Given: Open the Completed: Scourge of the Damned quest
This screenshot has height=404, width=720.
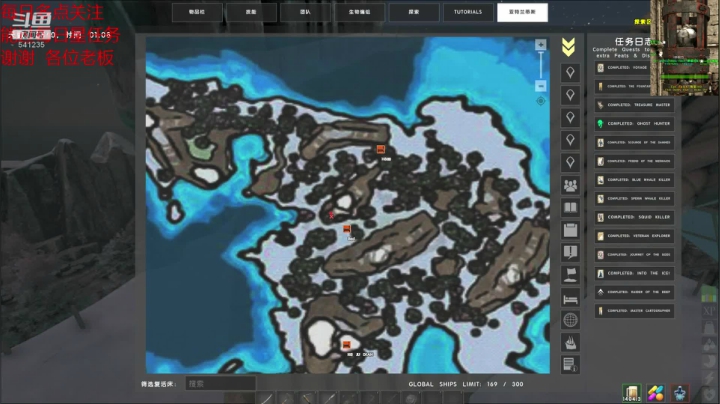Looking at the screenshot, I should coord(634,142).
